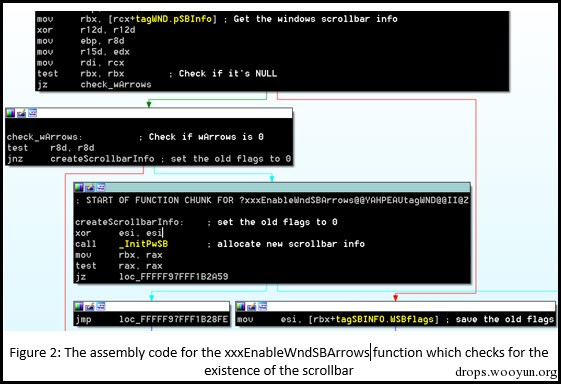561x384 pixels.
Task: Click the pencil edit icon on createScrollbarInfo block
Action: coord(90,187)
